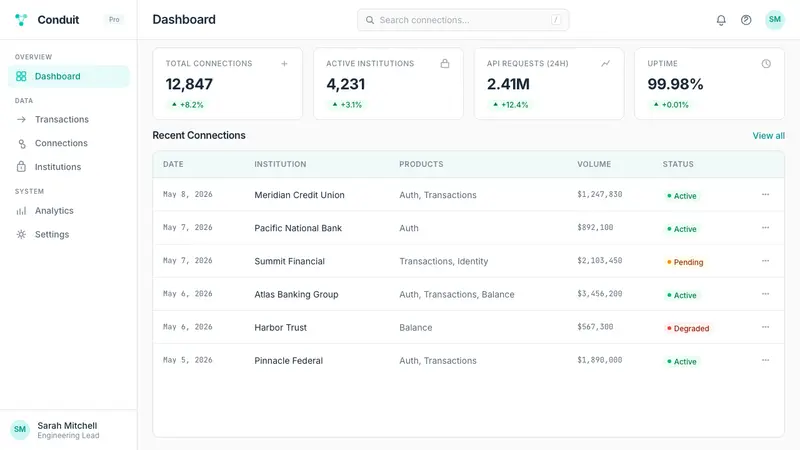Click the Dashboard grid icon in sidebar
Image resolution: width=800 pixels, height=450 pixels.
tap(21, 77)
